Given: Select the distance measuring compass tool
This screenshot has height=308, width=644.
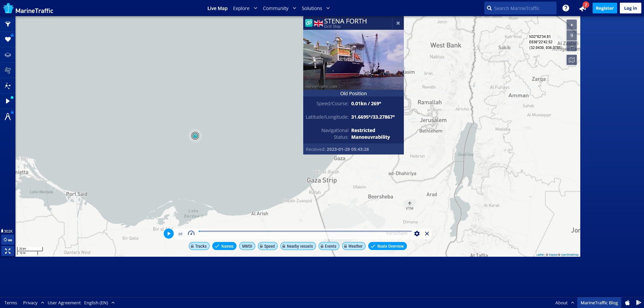Looking at the screenshot, I should click(8, 117).
